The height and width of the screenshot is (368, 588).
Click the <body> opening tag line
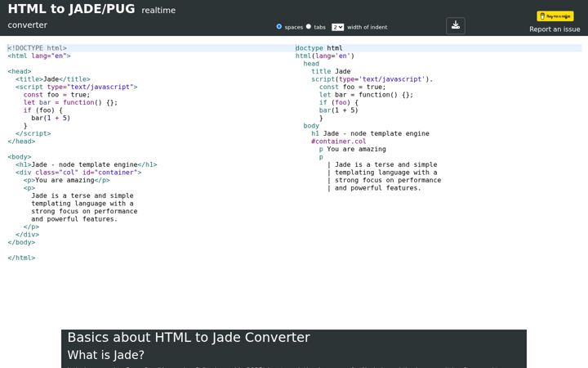20,157
